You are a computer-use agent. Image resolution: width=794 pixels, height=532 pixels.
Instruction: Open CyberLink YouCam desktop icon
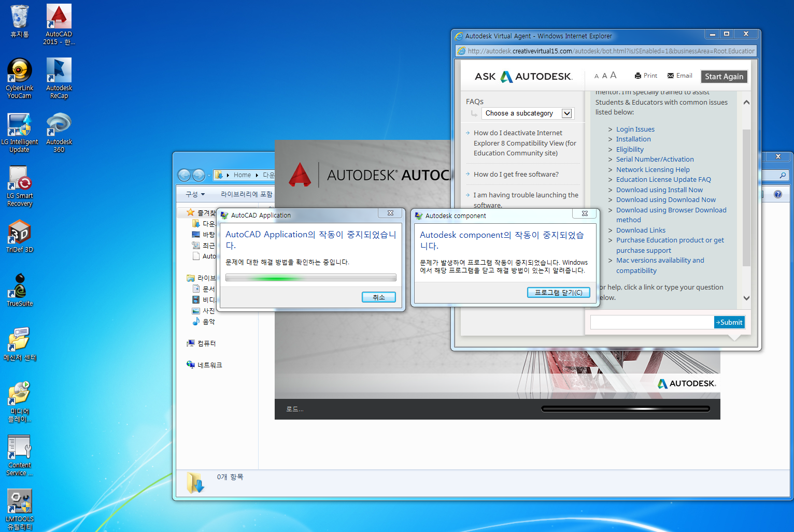pyautogui.click(x=20, y=78)
